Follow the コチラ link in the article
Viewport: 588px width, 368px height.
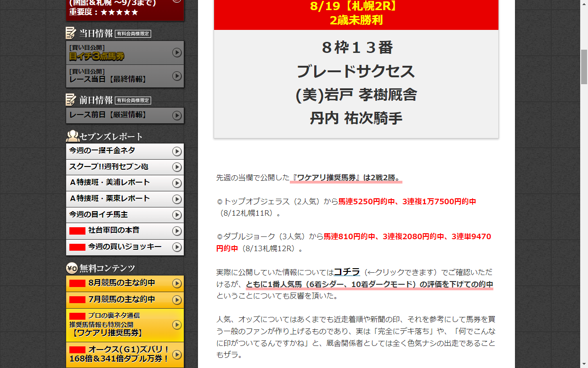347,272
